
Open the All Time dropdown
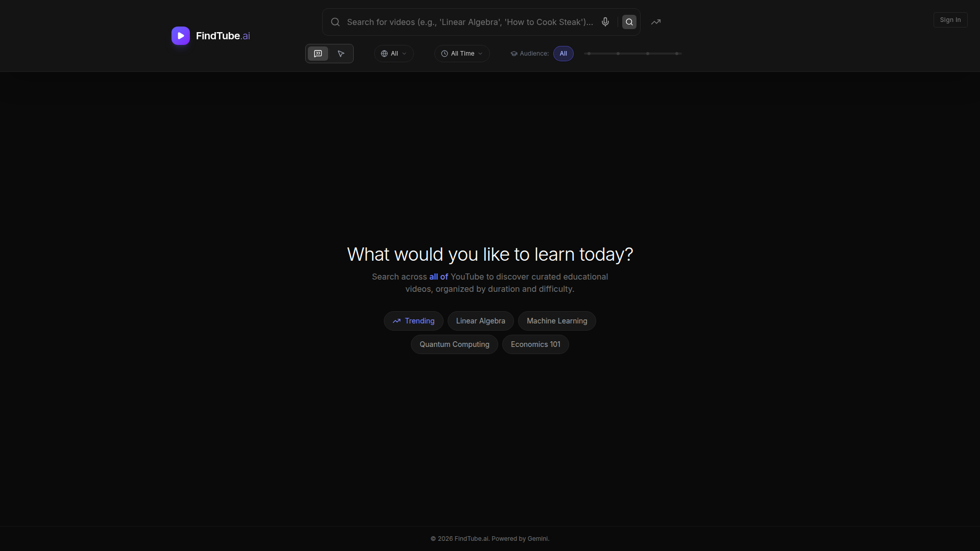462,54
